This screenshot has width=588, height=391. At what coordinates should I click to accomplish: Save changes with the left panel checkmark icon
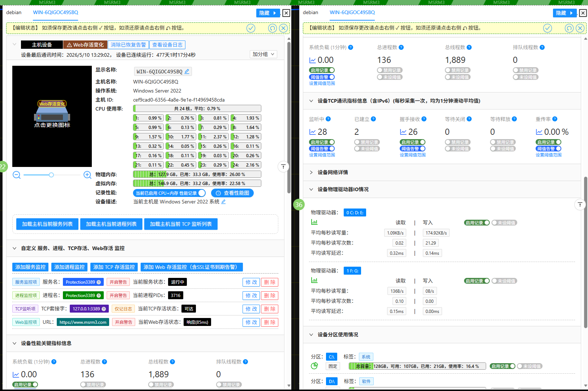tap(251, 28)
